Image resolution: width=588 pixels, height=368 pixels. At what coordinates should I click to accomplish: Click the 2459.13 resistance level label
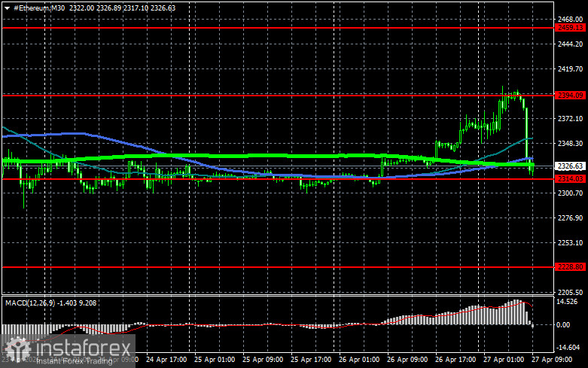(570, 28)
